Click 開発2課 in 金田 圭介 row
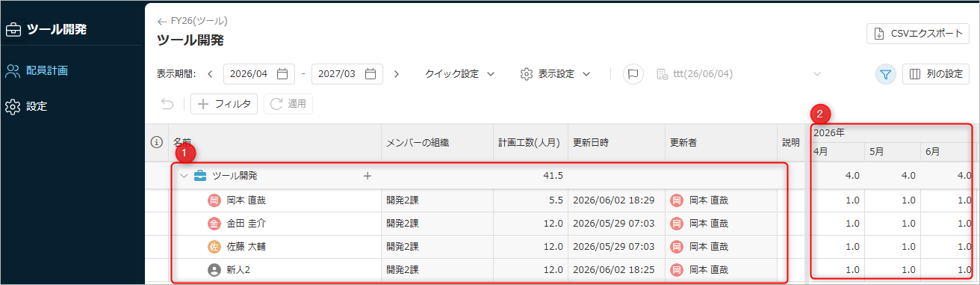Viewport: 980px width, 285px height. point(403,223)
